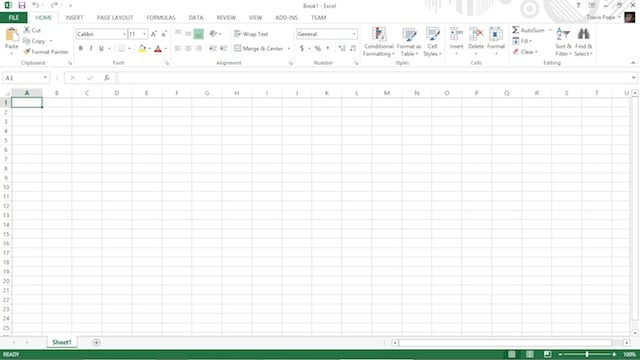The height and width of the screenshot is (360, 640).
Task: Click the Format Painter brush icon
Action: (27, 52)
